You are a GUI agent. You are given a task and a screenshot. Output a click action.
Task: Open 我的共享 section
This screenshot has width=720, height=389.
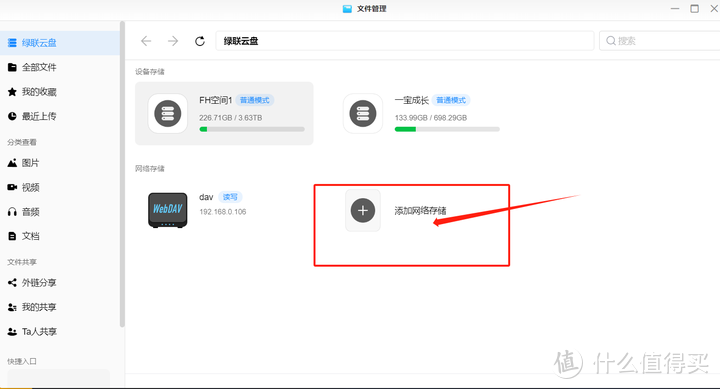point(60,307)
